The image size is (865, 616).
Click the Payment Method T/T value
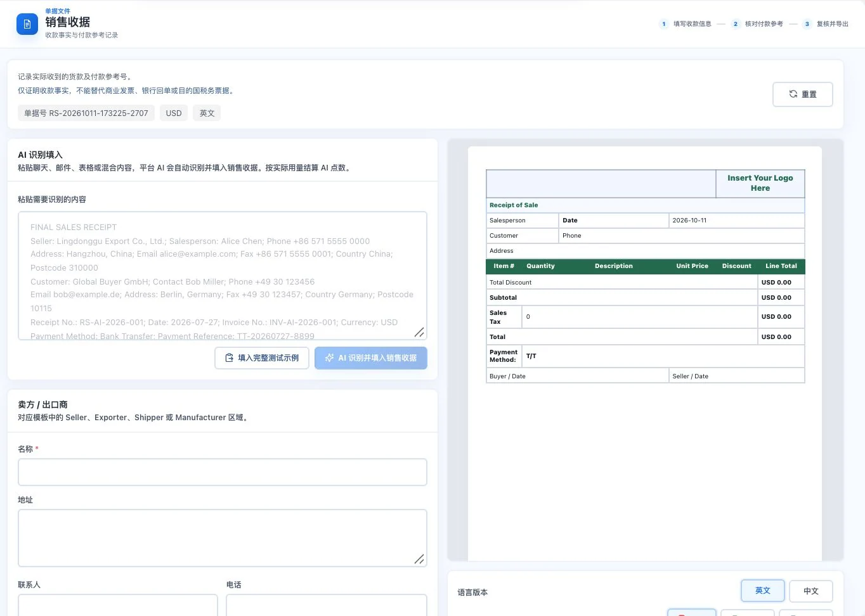coord(531,356)
